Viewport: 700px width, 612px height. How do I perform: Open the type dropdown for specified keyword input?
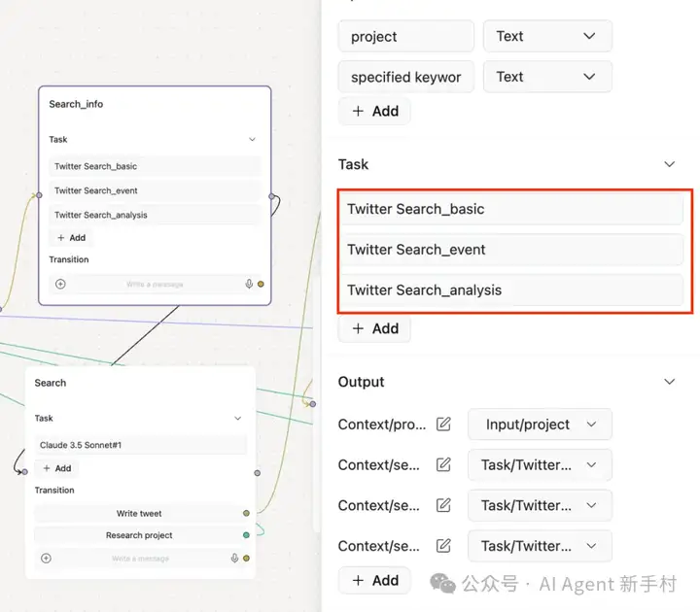(x=547, y=77)
